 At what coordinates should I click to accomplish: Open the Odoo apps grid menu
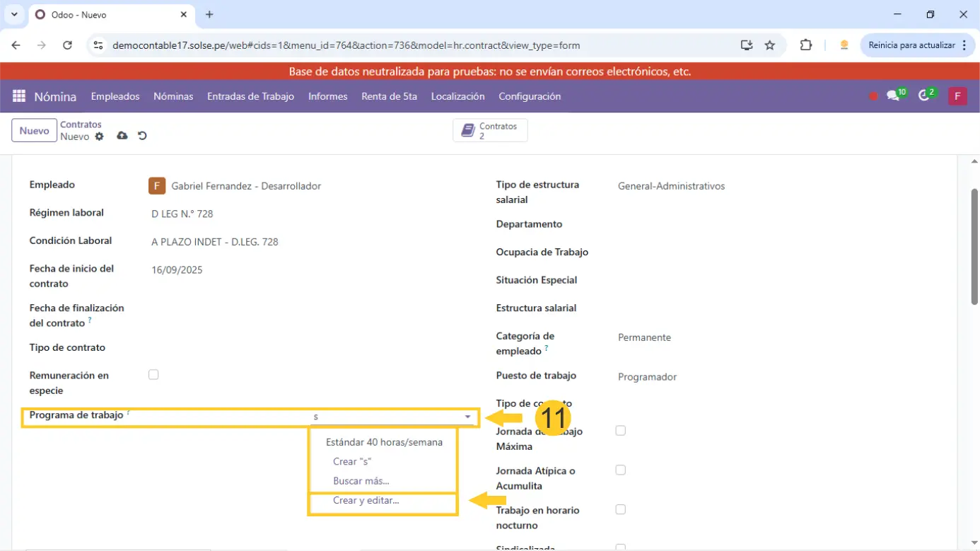(19, 96)
